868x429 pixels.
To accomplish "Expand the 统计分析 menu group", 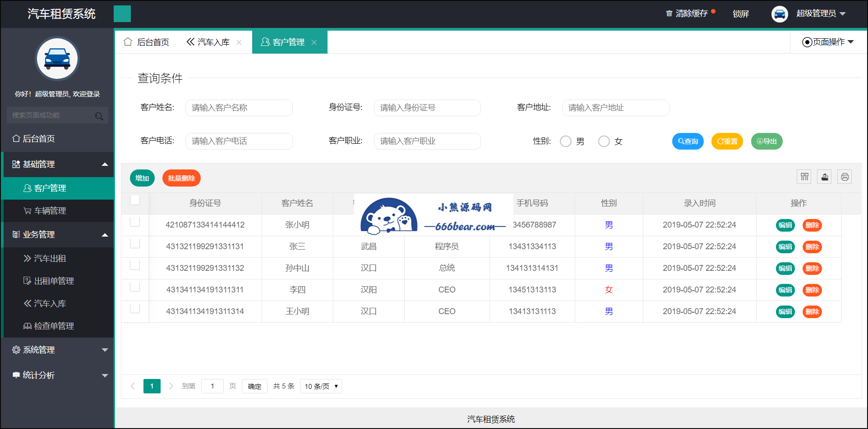I will tap(57, 375).
